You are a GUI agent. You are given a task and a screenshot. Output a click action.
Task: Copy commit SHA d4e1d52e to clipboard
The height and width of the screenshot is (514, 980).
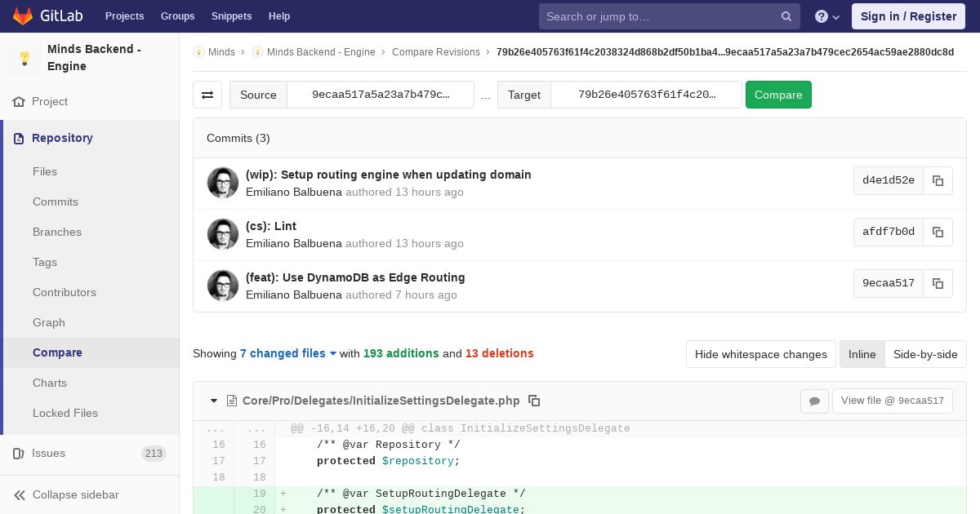938,180
